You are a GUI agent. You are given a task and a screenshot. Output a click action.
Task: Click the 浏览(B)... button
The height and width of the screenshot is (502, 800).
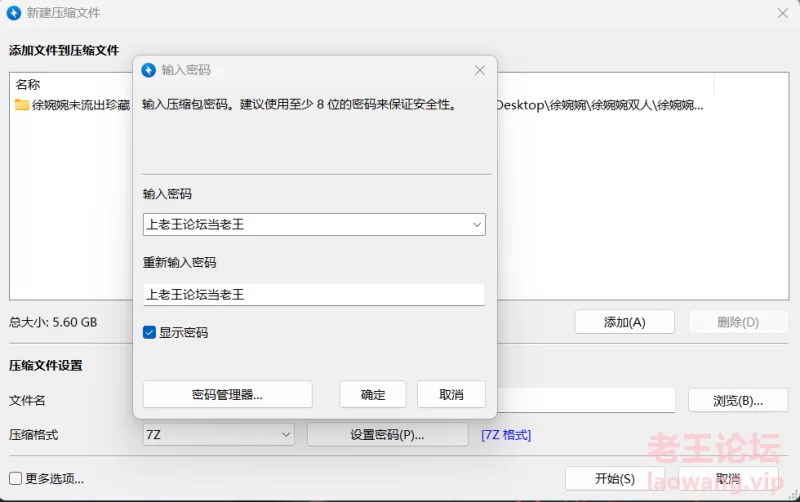pos(738,400)
